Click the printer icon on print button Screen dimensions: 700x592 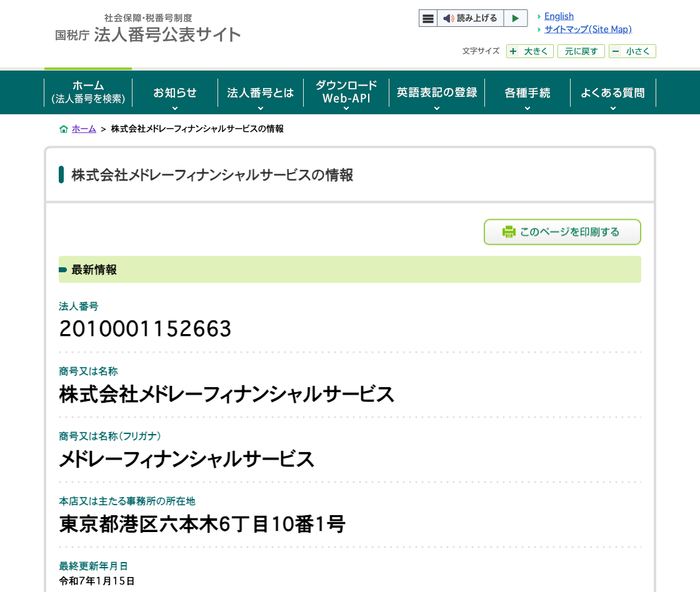(509, 232)
